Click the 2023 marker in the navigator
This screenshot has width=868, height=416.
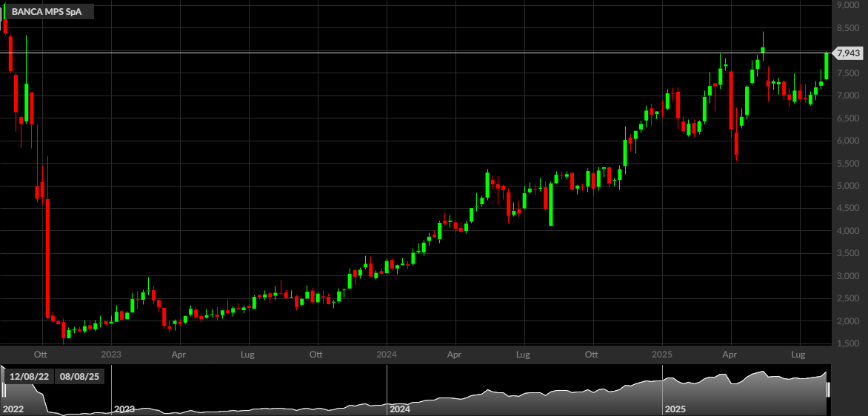tap(124, 409)
